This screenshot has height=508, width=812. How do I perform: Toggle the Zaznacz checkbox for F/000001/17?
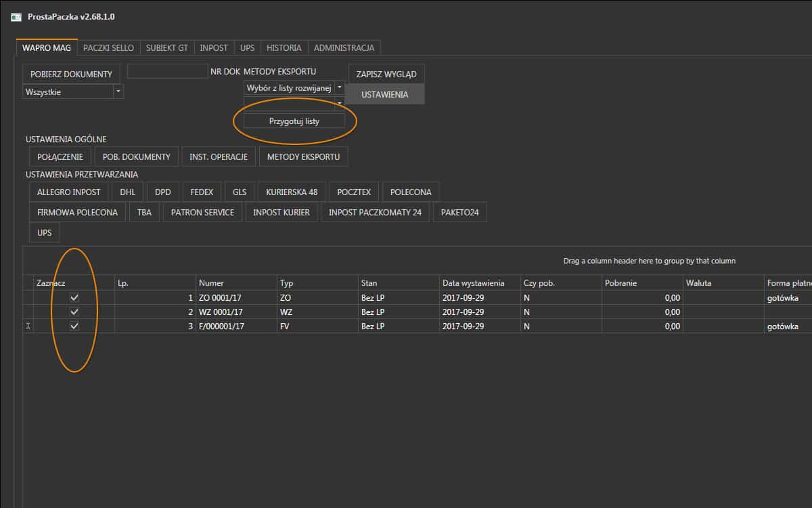[x=74, y=326]
